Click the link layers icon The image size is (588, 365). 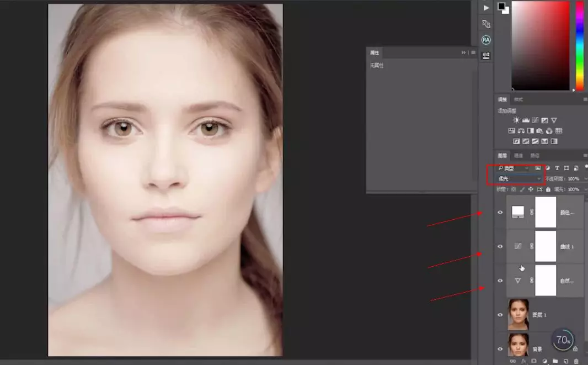pyautogui.click(x=512, y=361)
